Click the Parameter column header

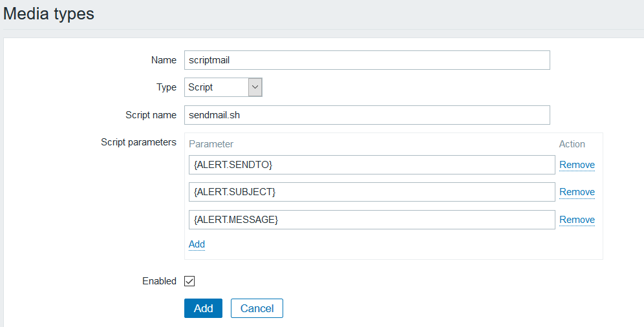[x=211, y=144]
